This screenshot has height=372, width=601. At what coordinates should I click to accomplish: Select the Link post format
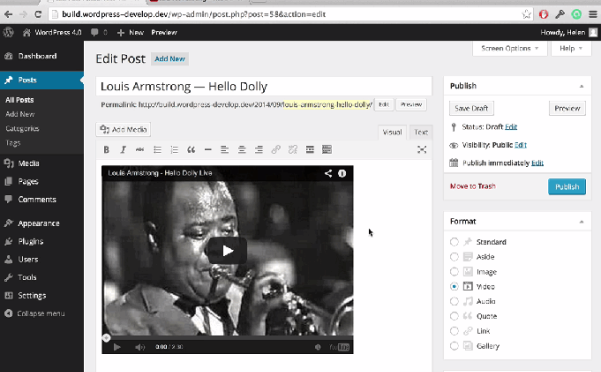(454, 331)
